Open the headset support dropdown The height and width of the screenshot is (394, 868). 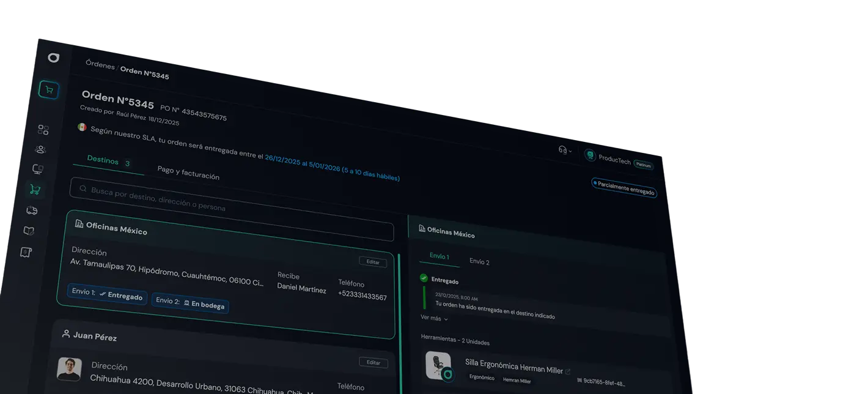(565, 150)
